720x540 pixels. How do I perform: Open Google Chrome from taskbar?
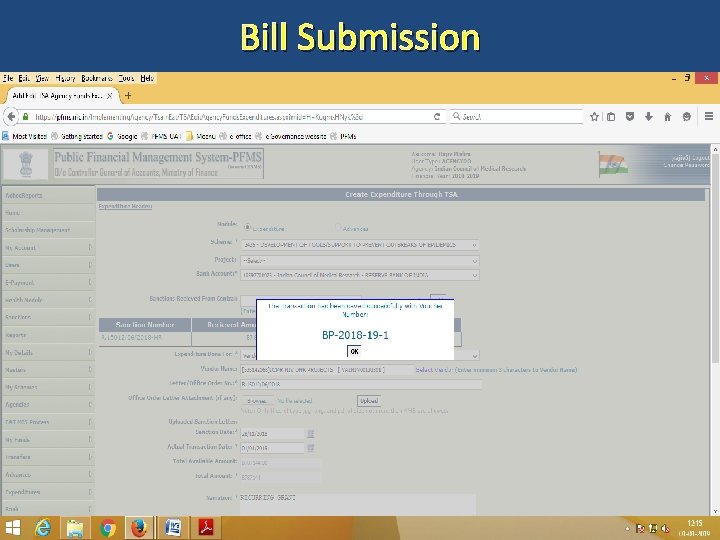tap(107, 528)
